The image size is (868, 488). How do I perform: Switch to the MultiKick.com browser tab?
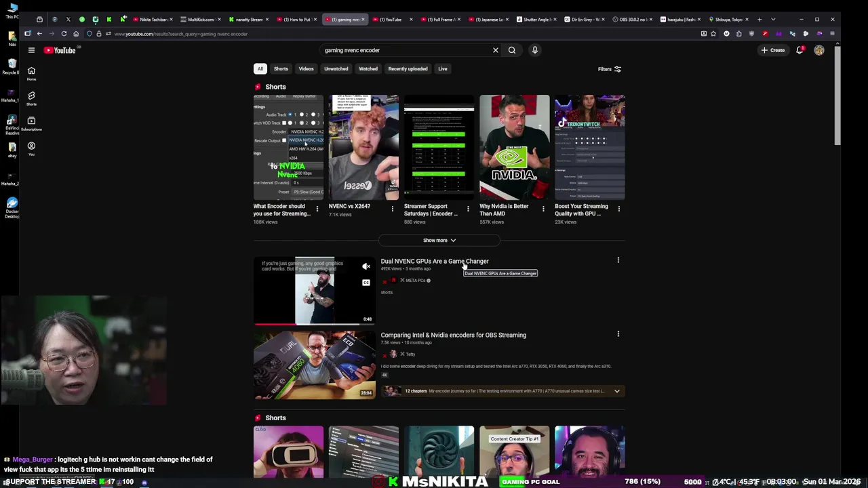point(200,19)
